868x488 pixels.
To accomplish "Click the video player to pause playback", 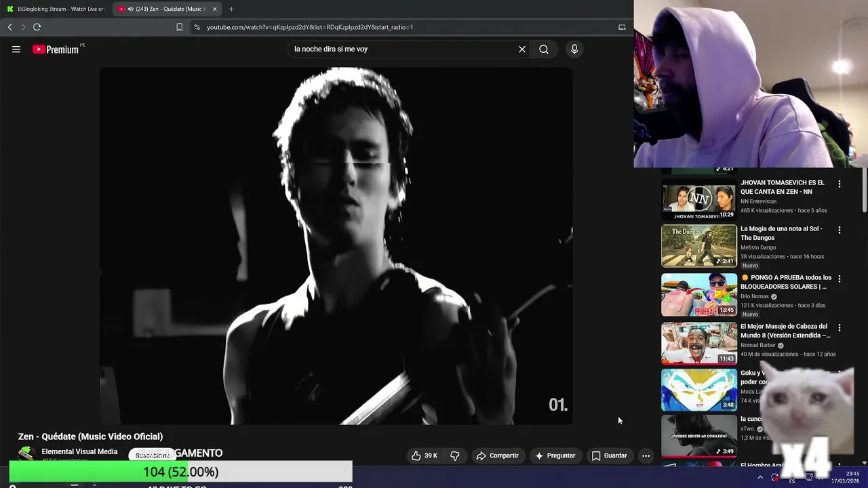I will coord(336,245).
